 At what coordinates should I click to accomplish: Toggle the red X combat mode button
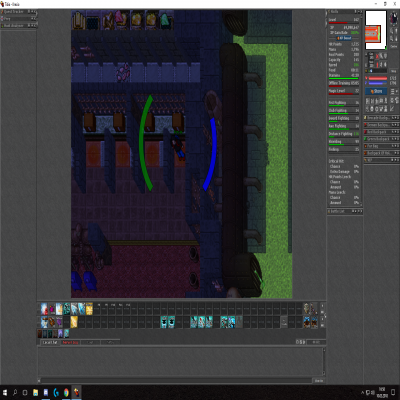pyautogui.click(x=378, y=56)
